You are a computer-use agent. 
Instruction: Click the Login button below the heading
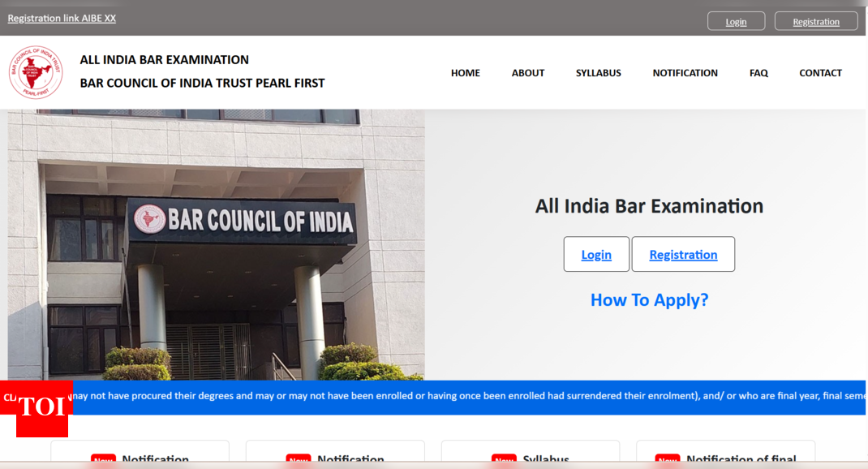click(x=596, y=254)
